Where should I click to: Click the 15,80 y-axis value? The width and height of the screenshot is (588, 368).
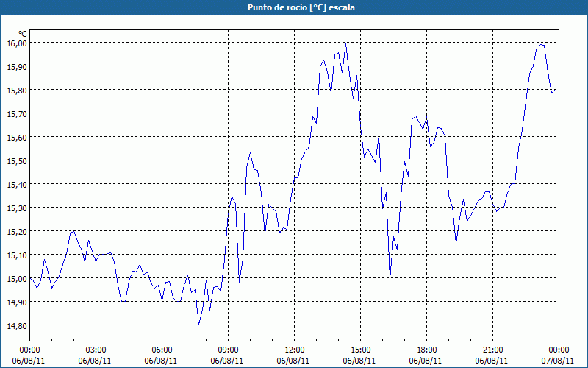(x=17, y=90)
